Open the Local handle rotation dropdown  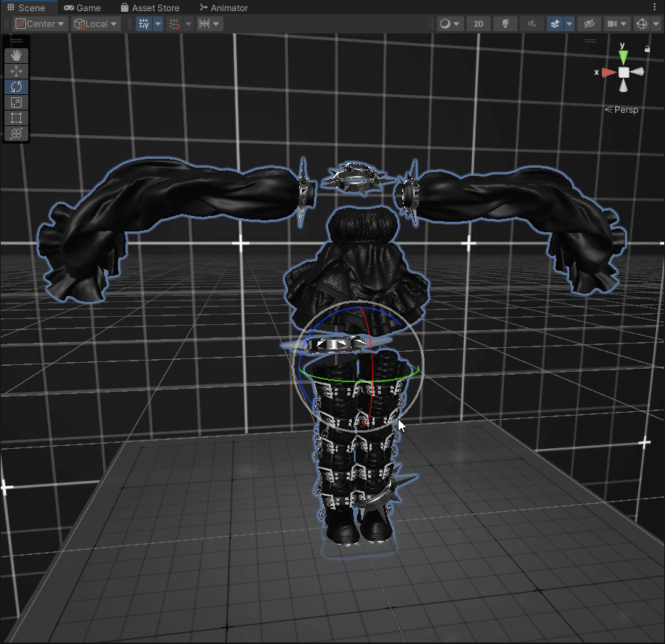(x=96, y=24)
